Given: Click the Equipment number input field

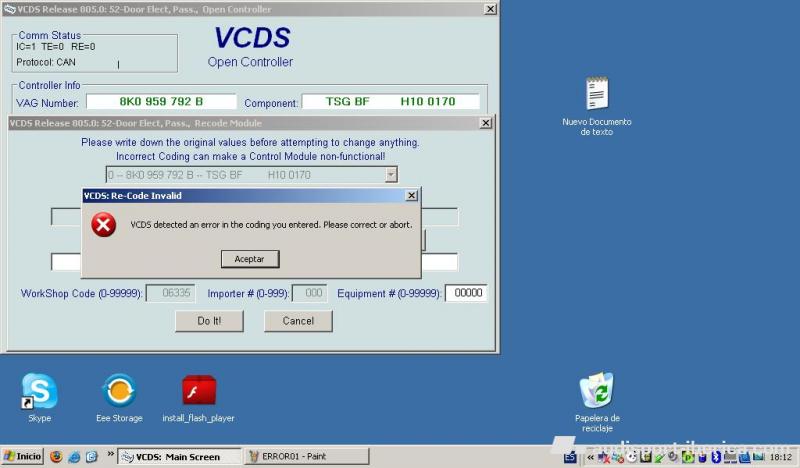Looking at the screenshot, I should click(465, 293).
